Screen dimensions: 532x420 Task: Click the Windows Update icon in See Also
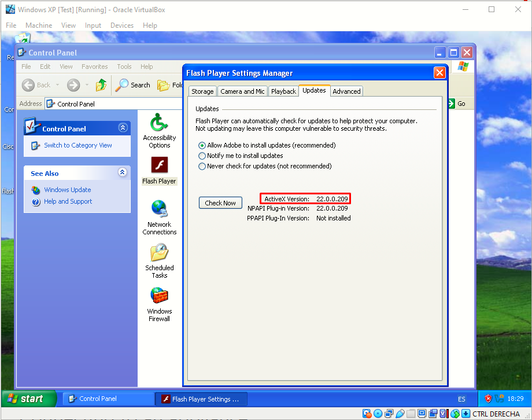[x=36, y=190]
